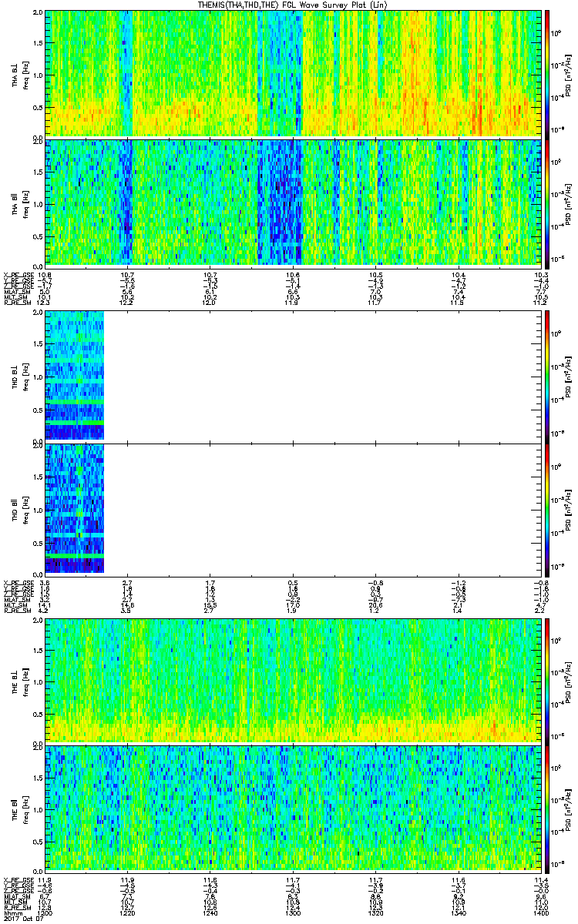Viewport: 578px width, 924px height.
Task: Click the THE B-parallel freq [Hz] axis label
Action: (x=25, y=808)
